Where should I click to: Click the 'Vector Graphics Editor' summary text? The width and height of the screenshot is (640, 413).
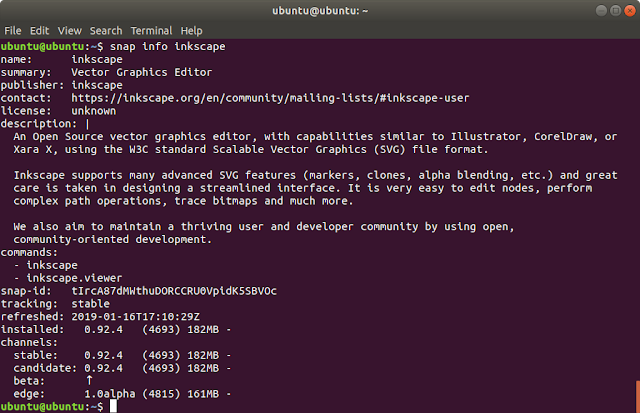click(x=141, y=72)
